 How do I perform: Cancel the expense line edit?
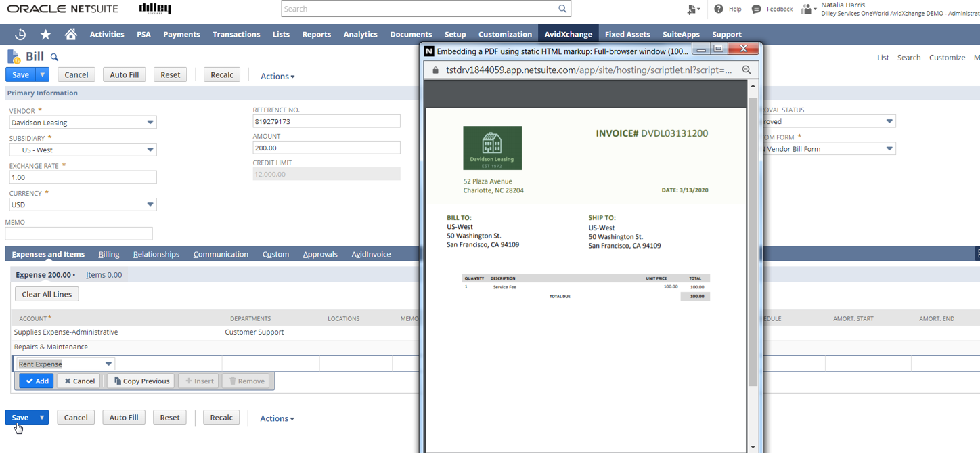point(80,381)
